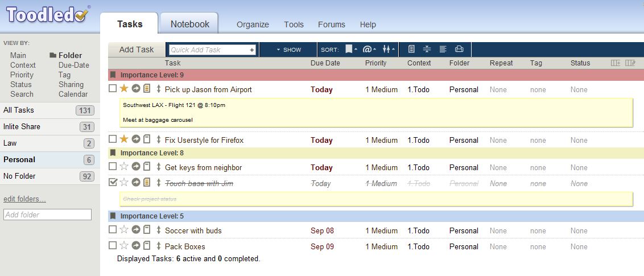
Task: Check off Fix Userstyle for Firefox task
Action: click(x=113, y=139)
